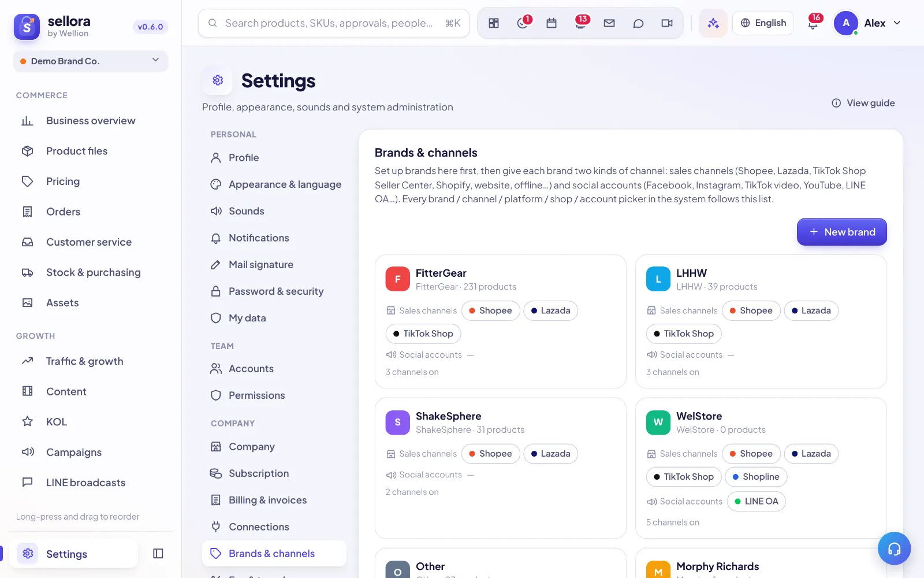The height and width of the screenshot is (578, 924).
Task: Click FitterGear's TikTok Shop channel chip
Action: click(x=423, y=334)
